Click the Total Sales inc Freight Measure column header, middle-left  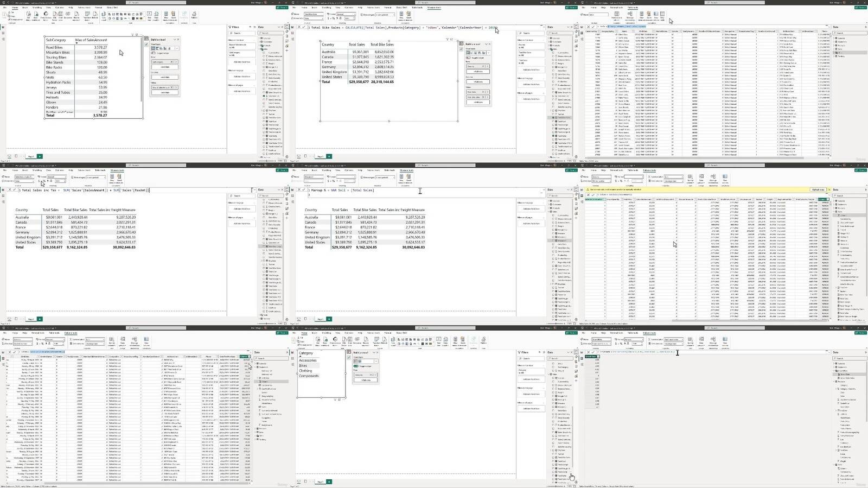coord(112,210)
